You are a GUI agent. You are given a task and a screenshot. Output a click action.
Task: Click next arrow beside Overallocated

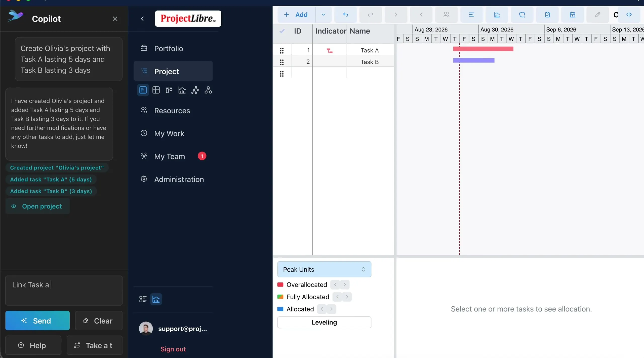pyautogui.click(x=345, y=284)
